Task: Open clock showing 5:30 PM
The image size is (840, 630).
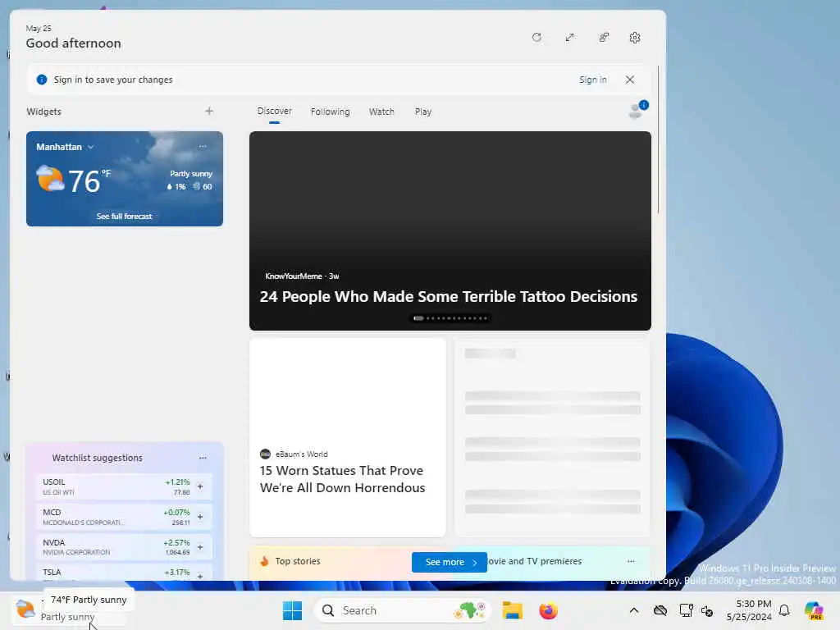Action: point(749,610)
